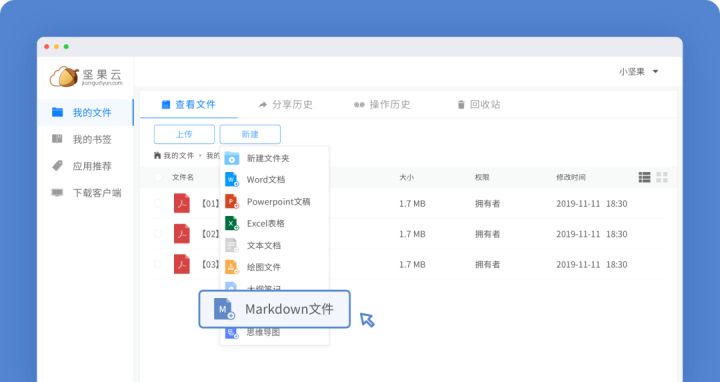
Task: Click the 新建 new button
Action: pos(250,134)
